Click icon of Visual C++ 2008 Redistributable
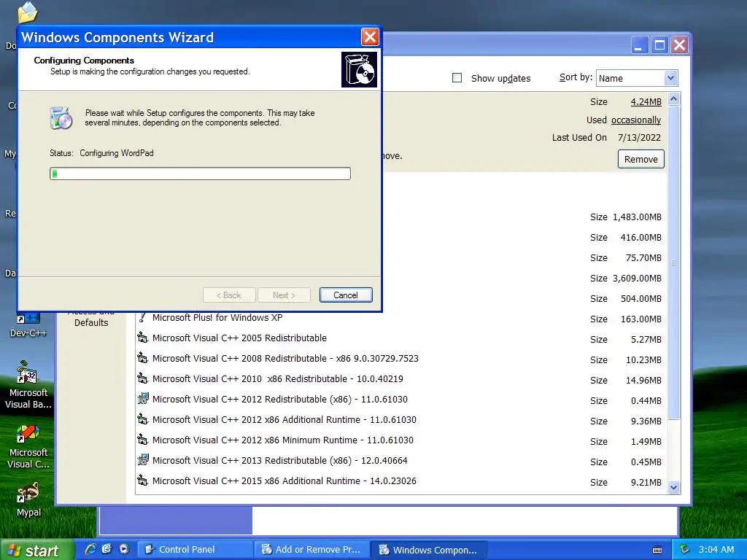Viewport: 747px width, 560px height. pyautogui.click(x=142, y=358)
